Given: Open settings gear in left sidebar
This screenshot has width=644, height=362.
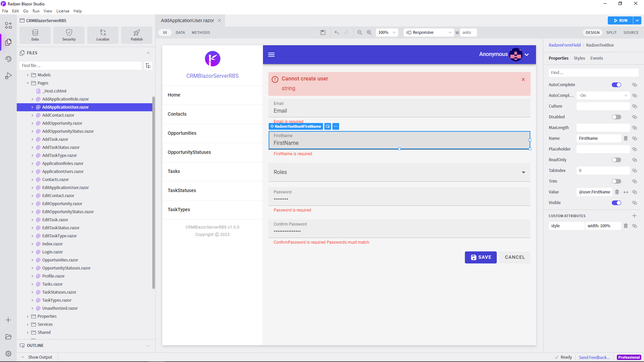Looking at the screenshot, I should click(8, 354).
